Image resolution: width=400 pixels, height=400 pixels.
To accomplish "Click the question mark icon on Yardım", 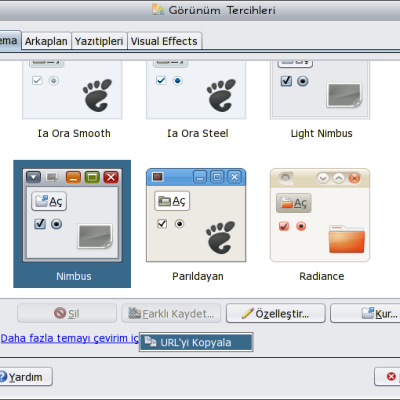I will click(3, 377).
